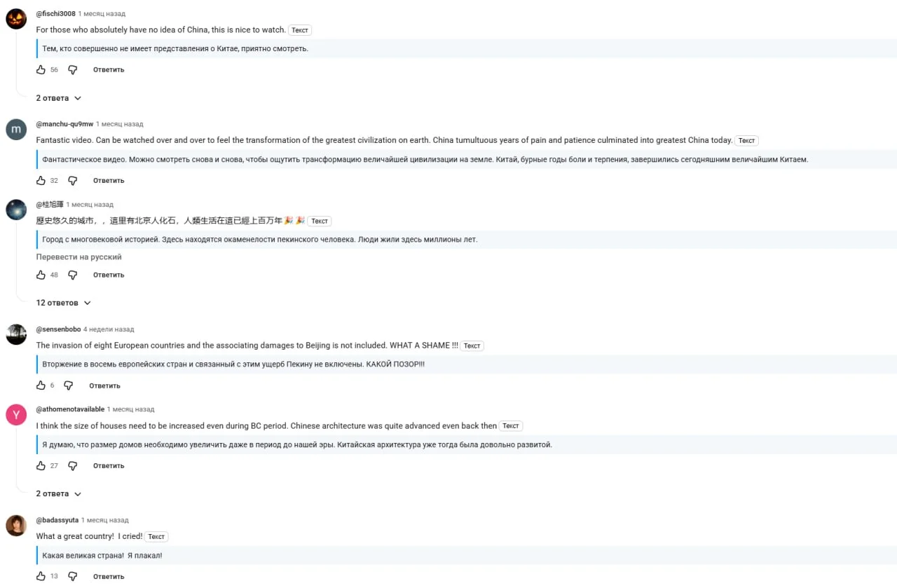Dislike the @sensenbobo comment

pos(69,386)
